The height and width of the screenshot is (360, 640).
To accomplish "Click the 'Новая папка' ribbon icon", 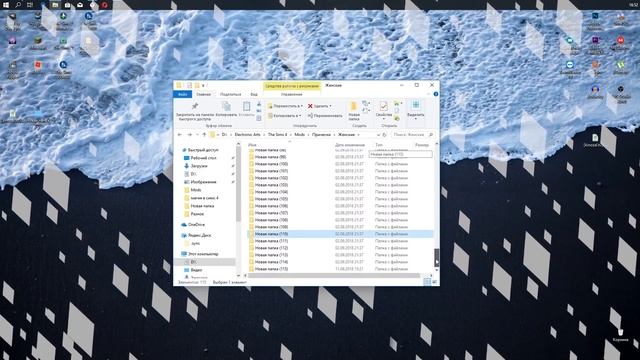I will pyautogui.click(x=353, y=106).
